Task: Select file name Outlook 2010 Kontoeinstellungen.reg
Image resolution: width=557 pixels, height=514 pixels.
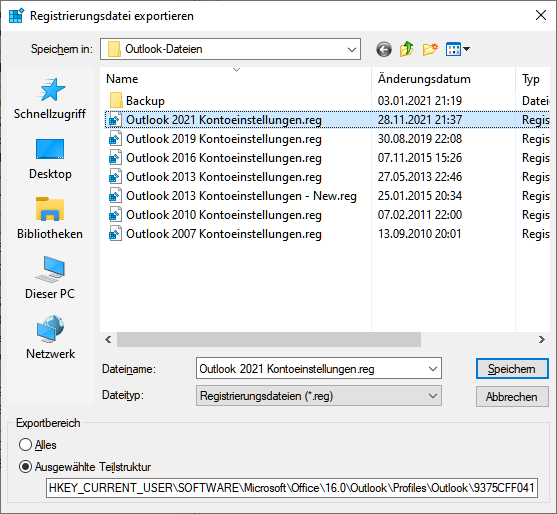Action: click(x=224, y=215)
